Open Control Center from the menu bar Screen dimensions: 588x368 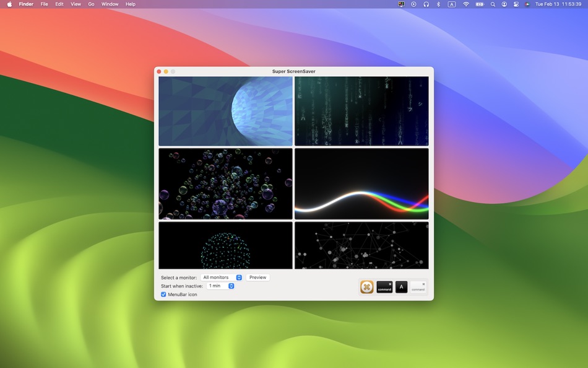pyautogui.click(x=516, y=4)
